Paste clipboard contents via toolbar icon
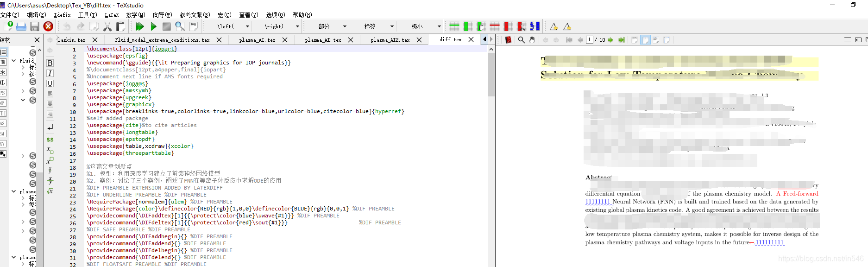Screen dimensions: 868x267 point(120,26)
